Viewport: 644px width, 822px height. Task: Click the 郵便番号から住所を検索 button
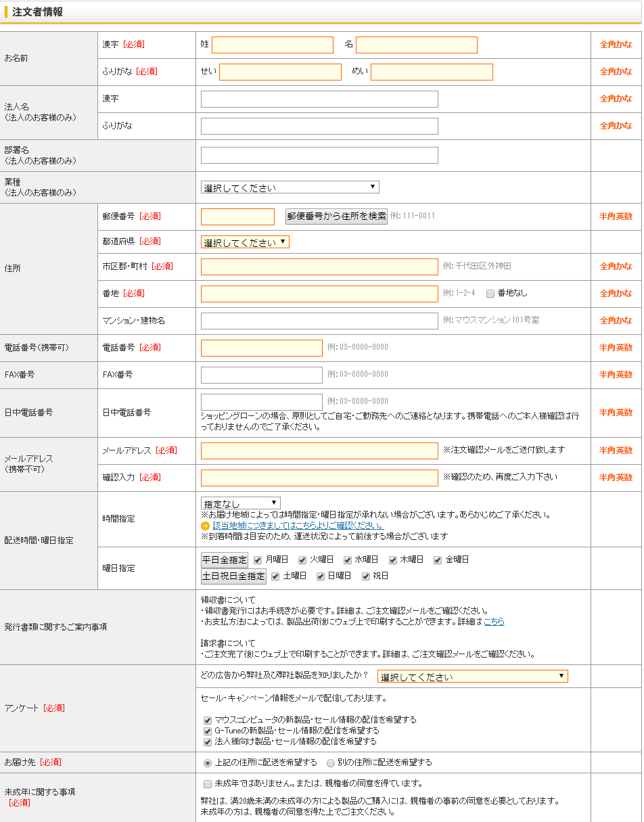click(x=336, y=216)
